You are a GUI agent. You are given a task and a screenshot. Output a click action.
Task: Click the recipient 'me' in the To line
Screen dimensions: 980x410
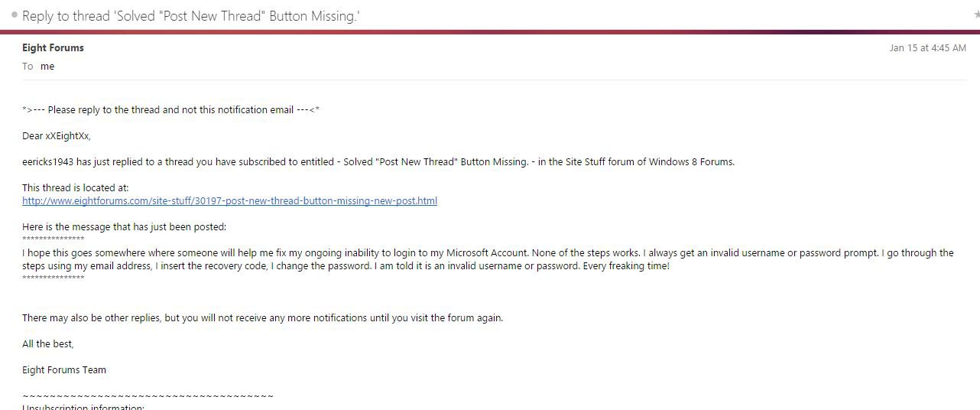(47, 67)
